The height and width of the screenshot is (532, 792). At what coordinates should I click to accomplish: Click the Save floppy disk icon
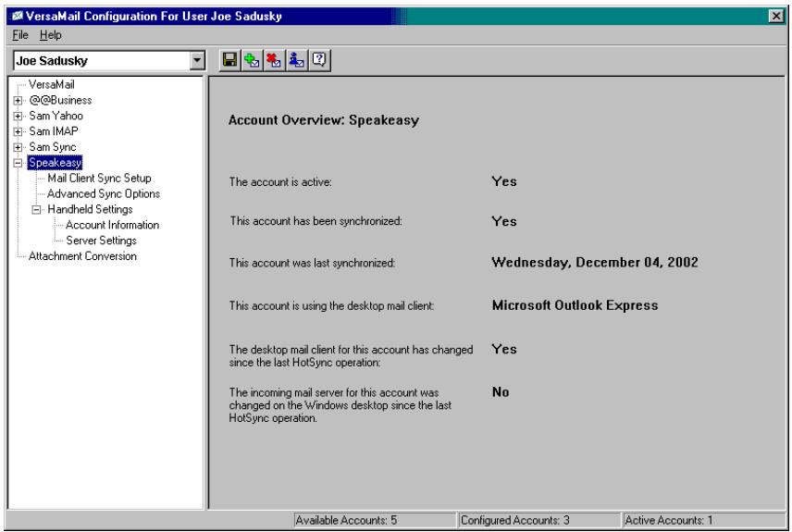229,61
